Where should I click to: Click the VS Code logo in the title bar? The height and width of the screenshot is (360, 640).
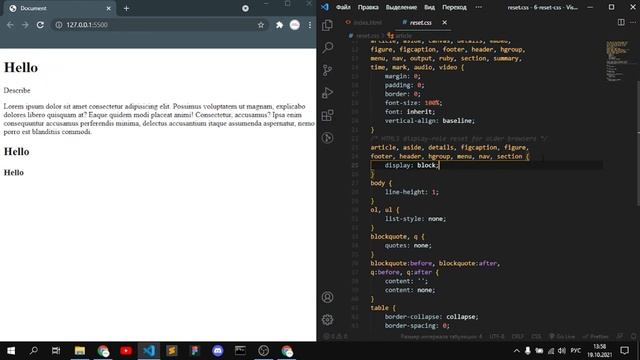point(325,7)
